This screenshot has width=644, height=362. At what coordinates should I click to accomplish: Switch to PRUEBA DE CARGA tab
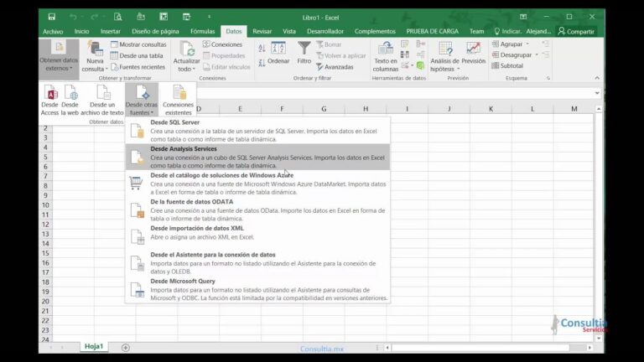(x=433, y=31)
